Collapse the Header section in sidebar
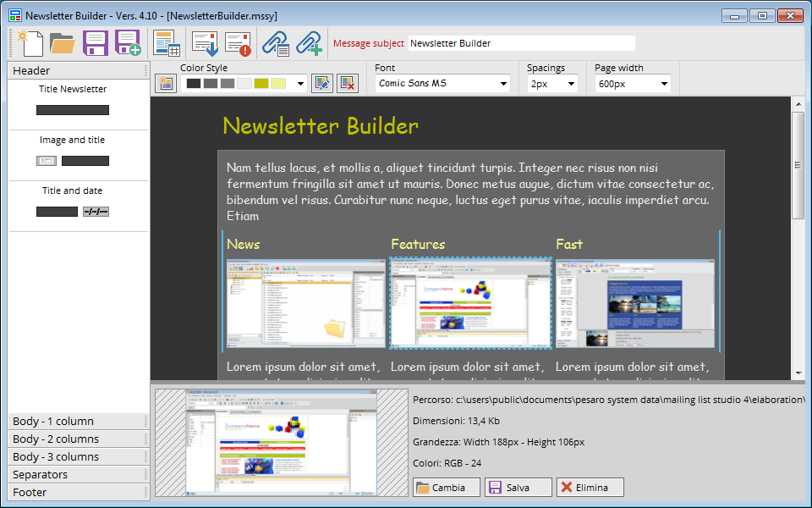Screen dimensions: 812x508 [x=78, y=70]
